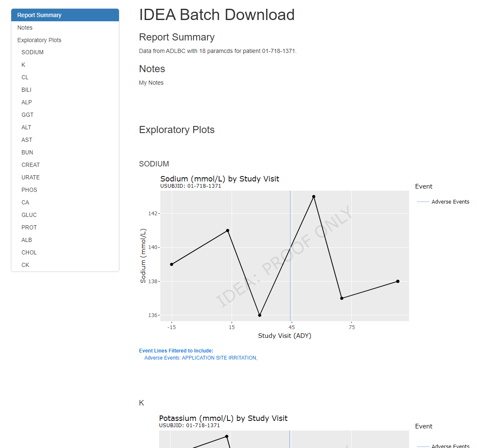
Task: Choose ALP in the navigation list
Action: (x=65, y=102)
